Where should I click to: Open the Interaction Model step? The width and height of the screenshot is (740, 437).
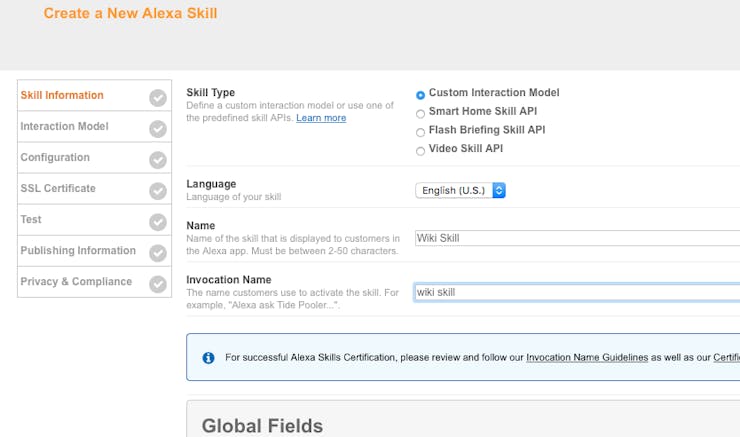point(94,126)
